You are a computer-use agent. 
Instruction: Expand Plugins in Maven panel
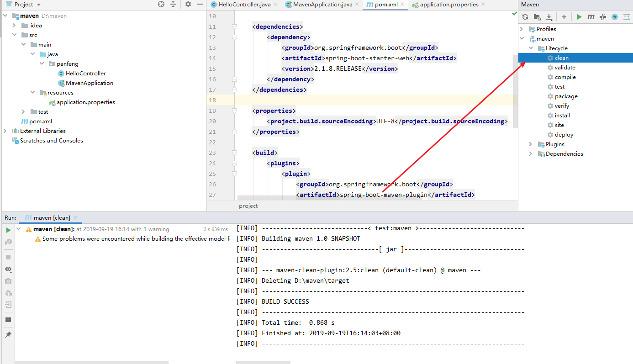click(531, 144)
